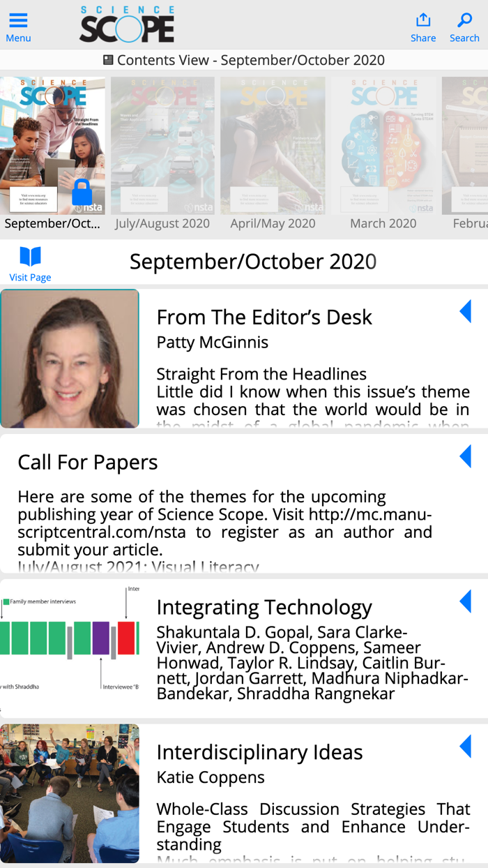Select the March 2020 issue cover
Screen dimensions: 488x868
pyautogui.click(x=383, y=145)
